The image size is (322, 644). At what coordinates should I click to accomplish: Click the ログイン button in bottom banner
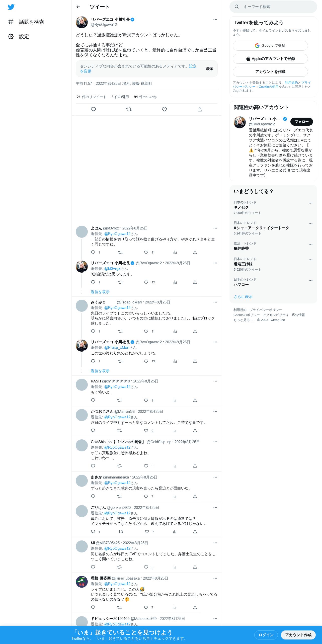coord(266,635)
